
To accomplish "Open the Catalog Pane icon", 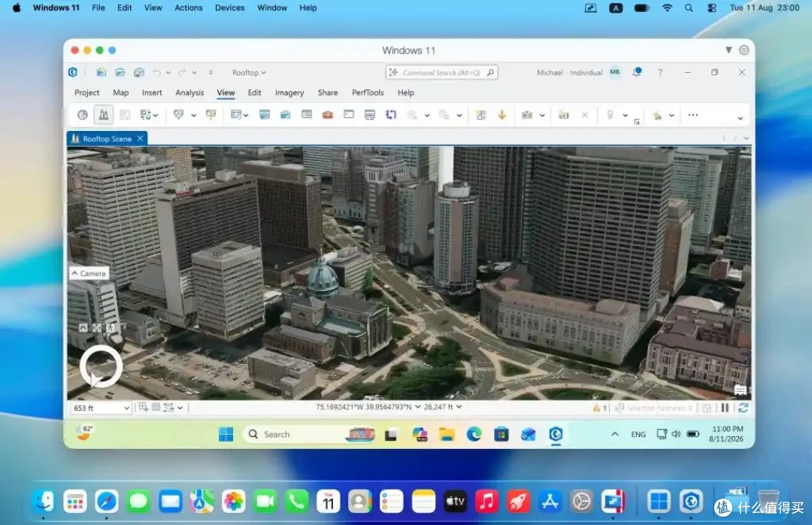I will [264, 115].
